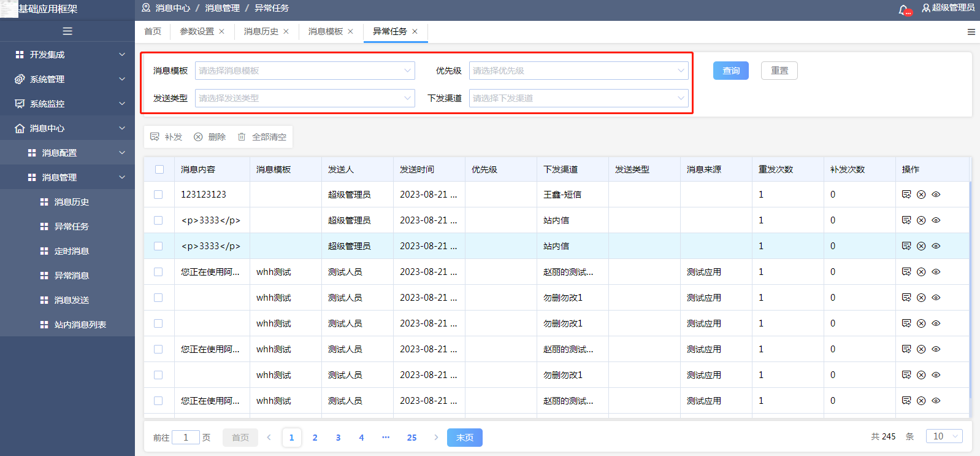Switch to the 参数设置 tab

pyautogui.click(x=197, y=32)
